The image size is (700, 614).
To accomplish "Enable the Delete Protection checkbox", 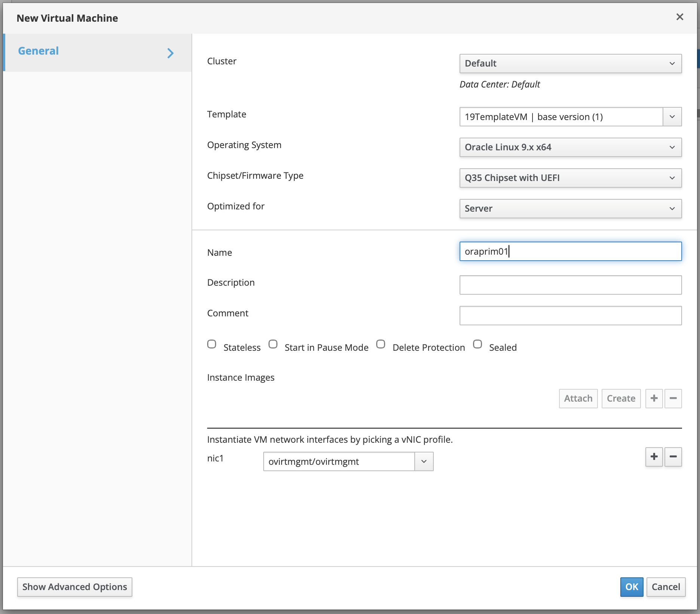I will tap(381, 344).
